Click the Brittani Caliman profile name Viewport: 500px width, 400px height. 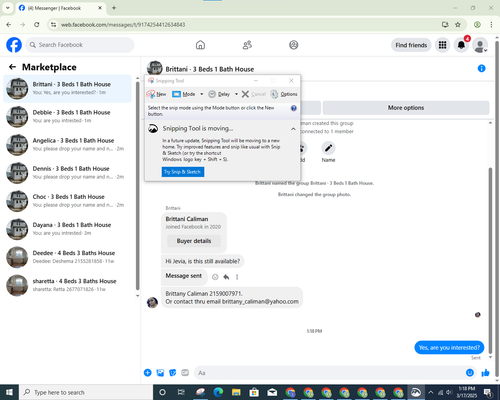(x=187, y=219)
